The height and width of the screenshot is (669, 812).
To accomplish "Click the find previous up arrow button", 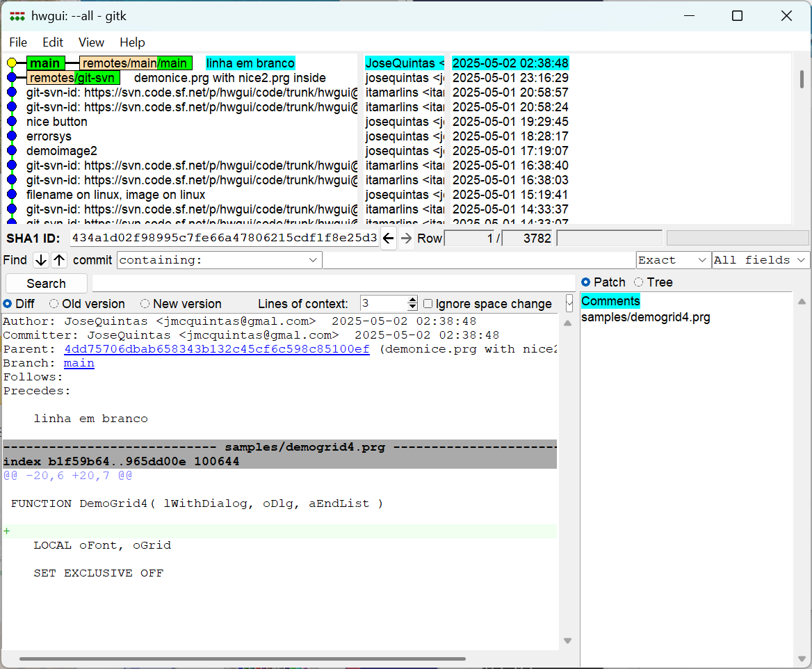I will [59, 260].
